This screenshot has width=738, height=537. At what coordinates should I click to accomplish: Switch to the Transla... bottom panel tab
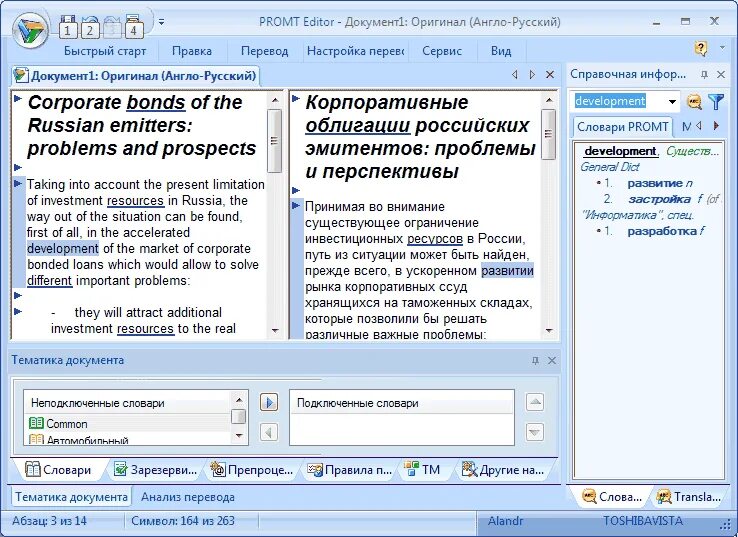[x=690, y=497]
